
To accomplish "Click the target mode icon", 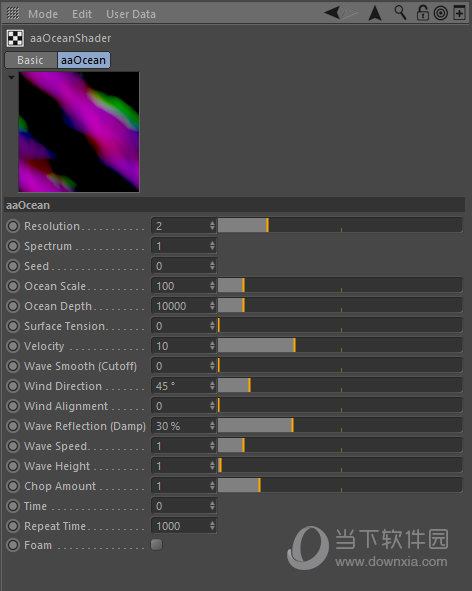I will [441, 13].
